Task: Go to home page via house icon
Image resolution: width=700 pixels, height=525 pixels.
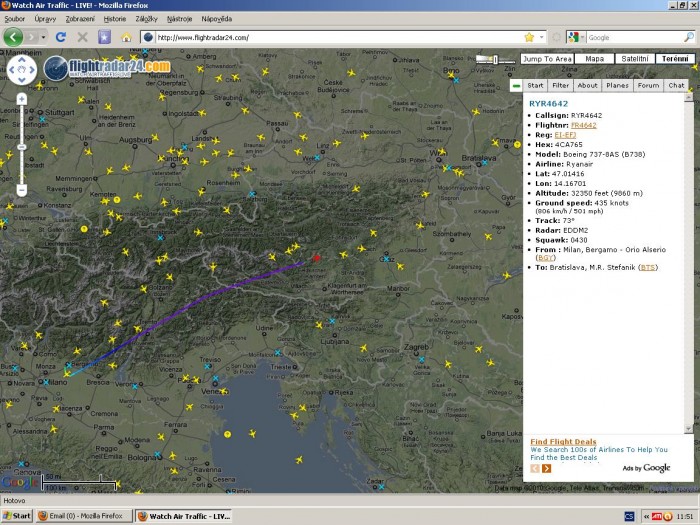Action: coord(126,38)
